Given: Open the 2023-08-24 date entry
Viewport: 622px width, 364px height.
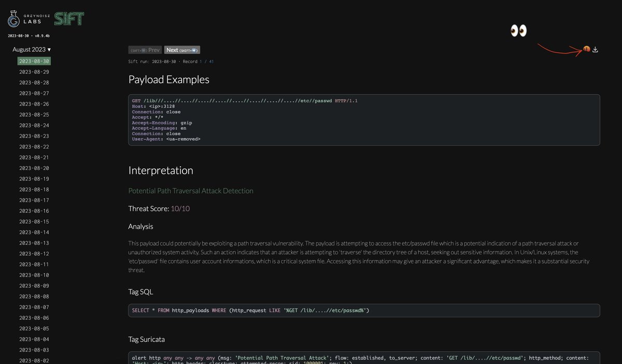Looking at the screenshot, I should 34,125.
